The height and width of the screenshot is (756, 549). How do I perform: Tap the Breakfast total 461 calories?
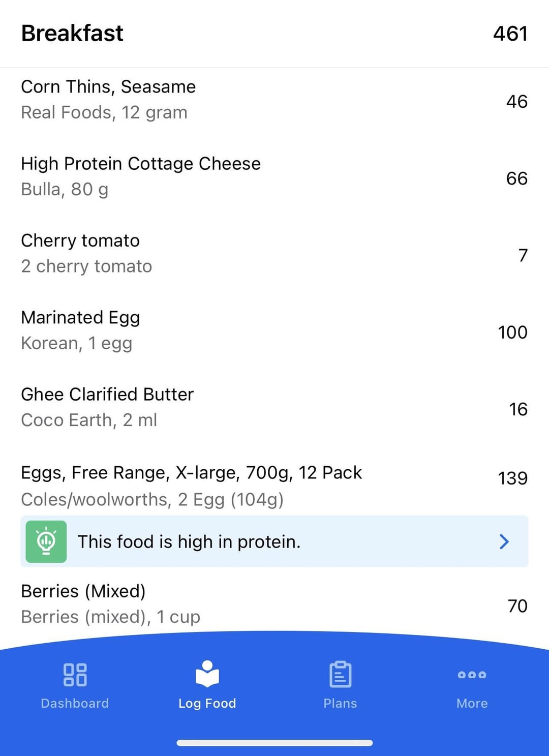point(510,34)
